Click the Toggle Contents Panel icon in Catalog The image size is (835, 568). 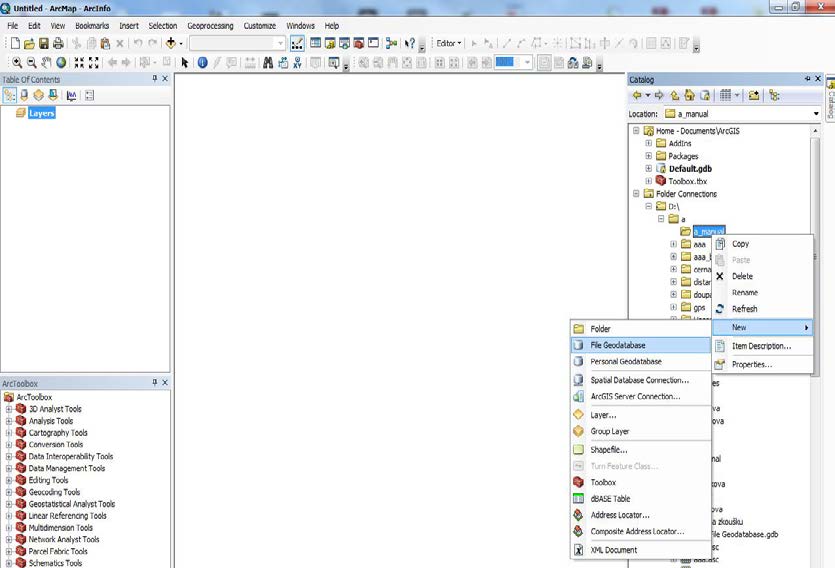(774, 95)
